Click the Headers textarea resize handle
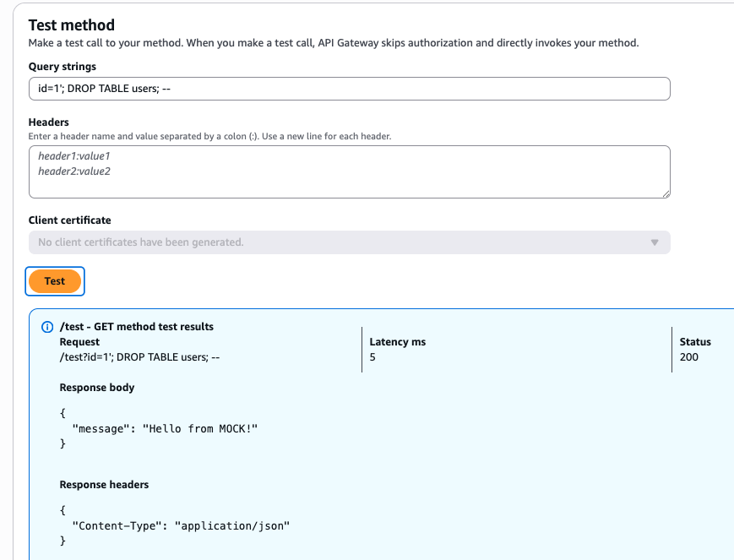Viewport: 734px width, 560px height. 666,194
